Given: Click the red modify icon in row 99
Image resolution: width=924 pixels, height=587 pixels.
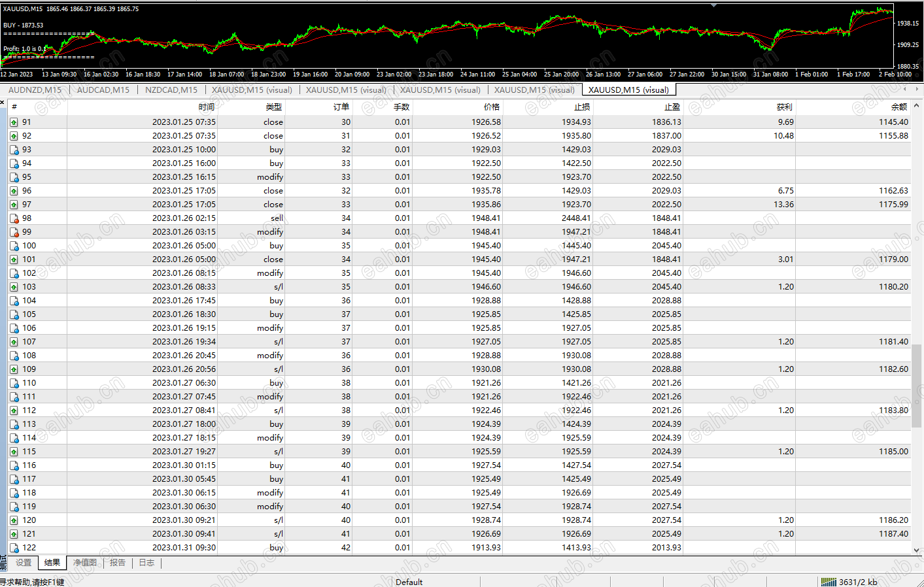Looking at the screenshot, I should [x=14, y=232].
